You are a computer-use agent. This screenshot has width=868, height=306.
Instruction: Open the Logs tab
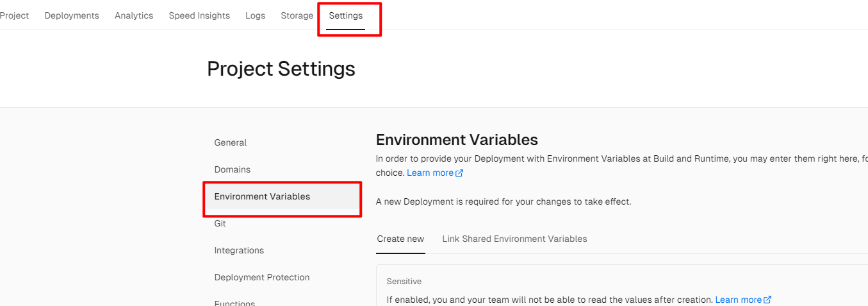[255, 15]
